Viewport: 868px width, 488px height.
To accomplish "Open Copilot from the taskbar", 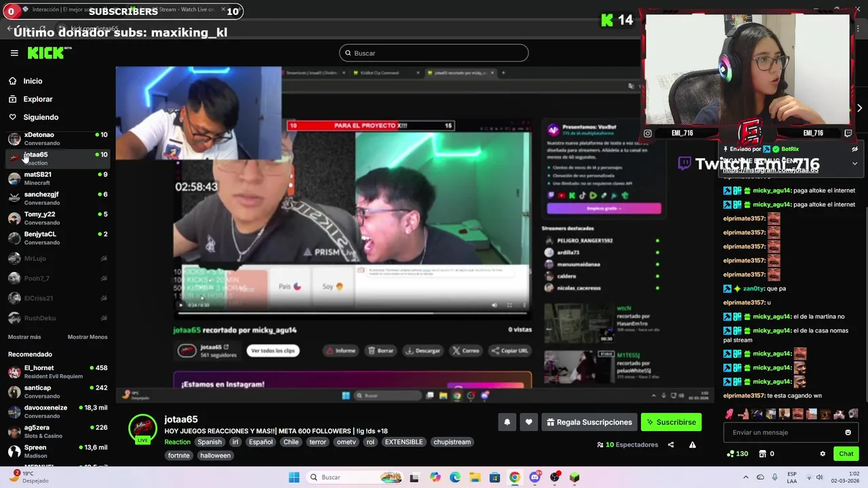I will 435,477.
